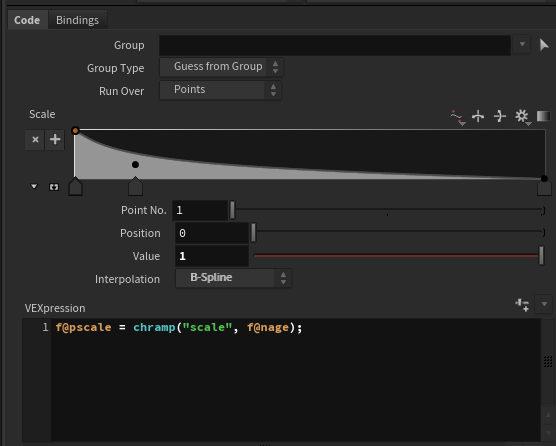Click the first ramp position handle

(75, 186)
